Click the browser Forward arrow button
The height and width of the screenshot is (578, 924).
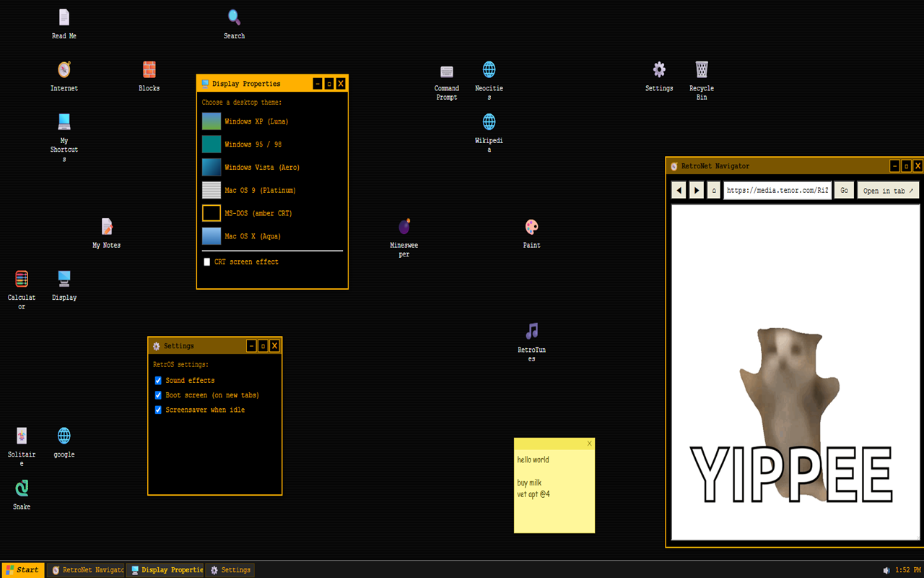pyautogui.click(x=697, y=190)
